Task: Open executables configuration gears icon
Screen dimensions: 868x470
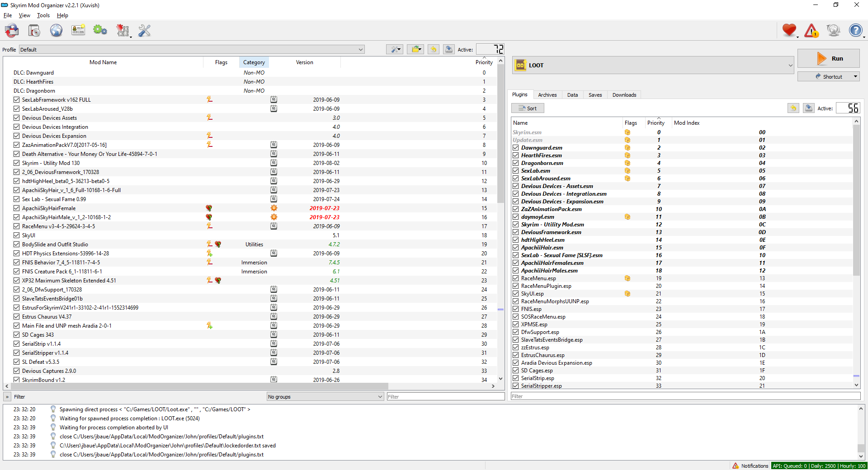Action: pyautogui.click(x=100, y=31)
